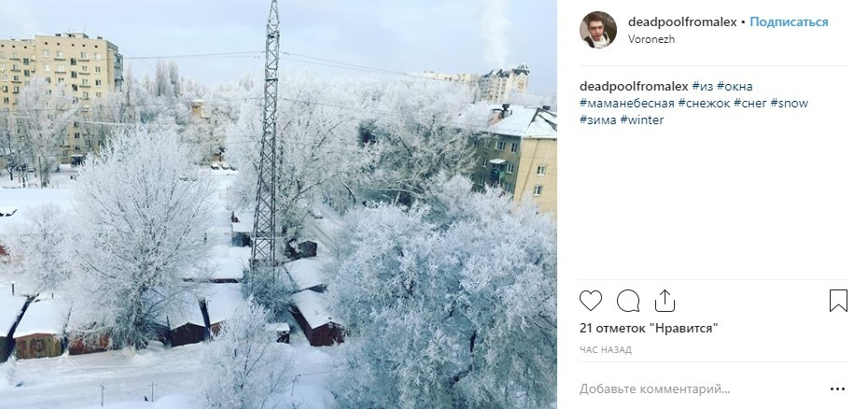Follow user via Подписаться link
868x409 pixels.
click(789, 22)
